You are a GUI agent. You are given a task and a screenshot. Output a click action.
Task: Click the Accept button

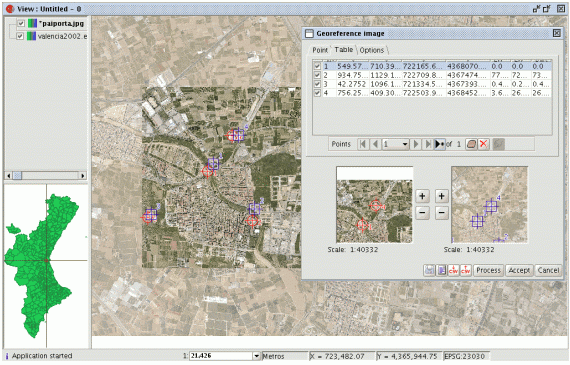[x=519, y=270]
